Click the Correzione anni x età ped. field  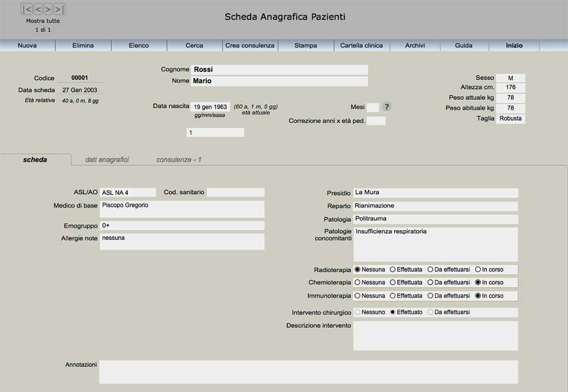(376, 120)
